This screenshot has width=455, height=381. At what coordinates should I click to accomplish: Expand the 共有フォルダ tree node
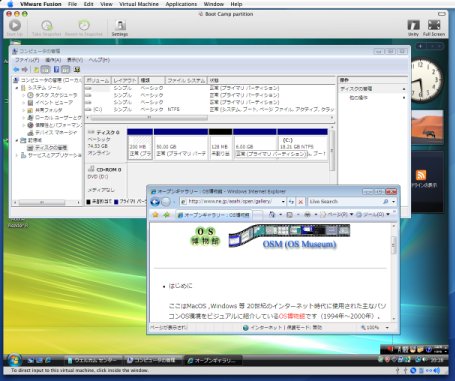coord(24,110)
